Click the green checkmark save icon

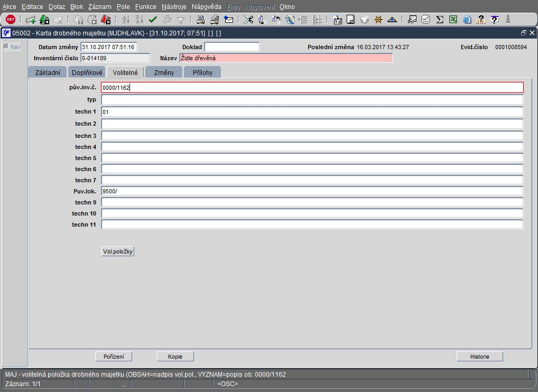[153, 20]
